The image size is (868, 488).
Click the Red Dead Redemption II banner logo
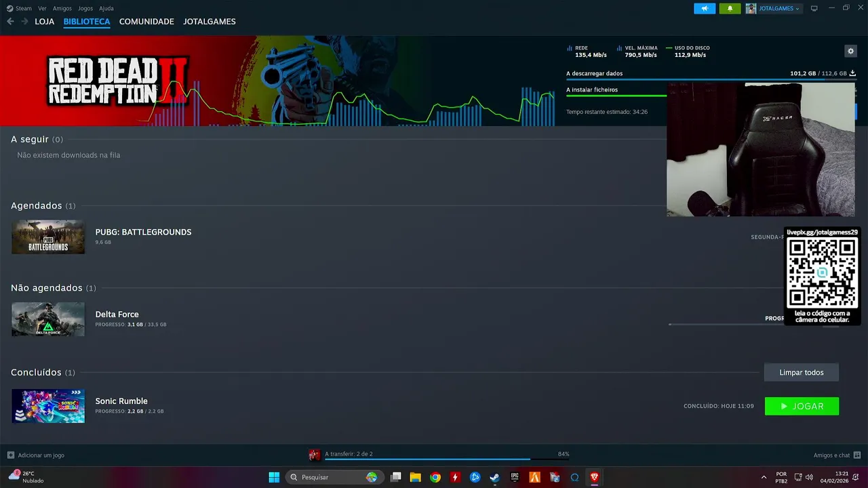coord(117,81)
